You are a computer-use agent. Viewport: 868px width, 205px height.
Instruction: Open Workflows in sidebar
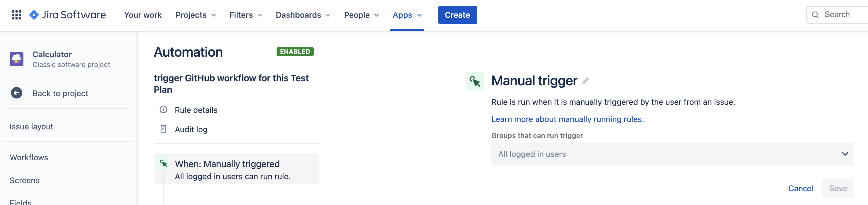point(29,157)
